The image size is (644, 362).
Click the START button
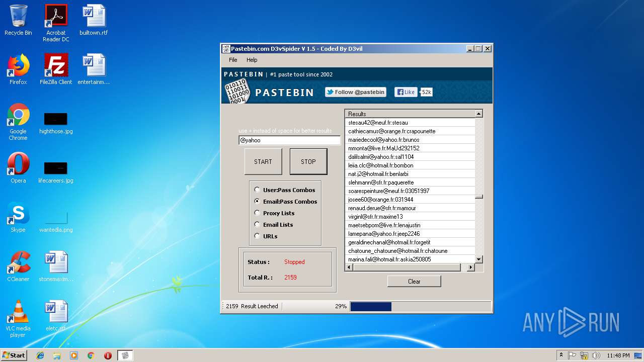coord(263,161)
